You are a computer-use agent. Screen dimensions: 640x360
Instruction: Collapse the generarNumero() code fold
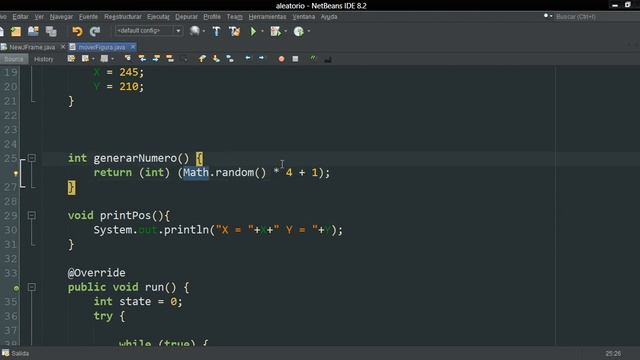32,158
